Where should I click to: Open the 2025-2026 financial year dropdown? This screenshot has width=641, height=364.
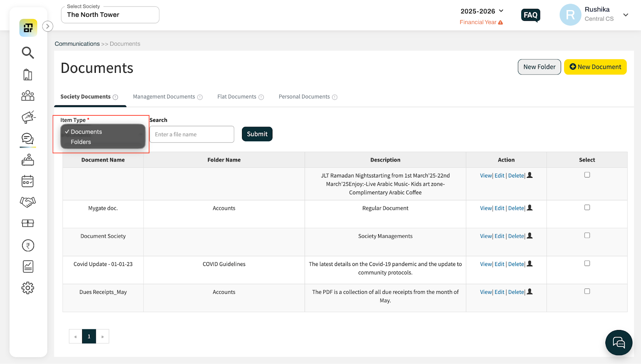pos(482,11)
